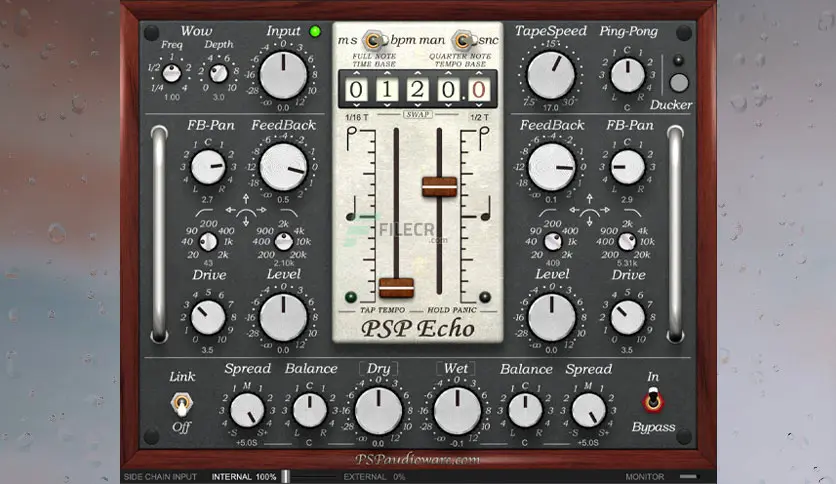The width and height of the screenshot is (836, 484).
Task: Toggle the Link switch
Action: pos(181,405)
